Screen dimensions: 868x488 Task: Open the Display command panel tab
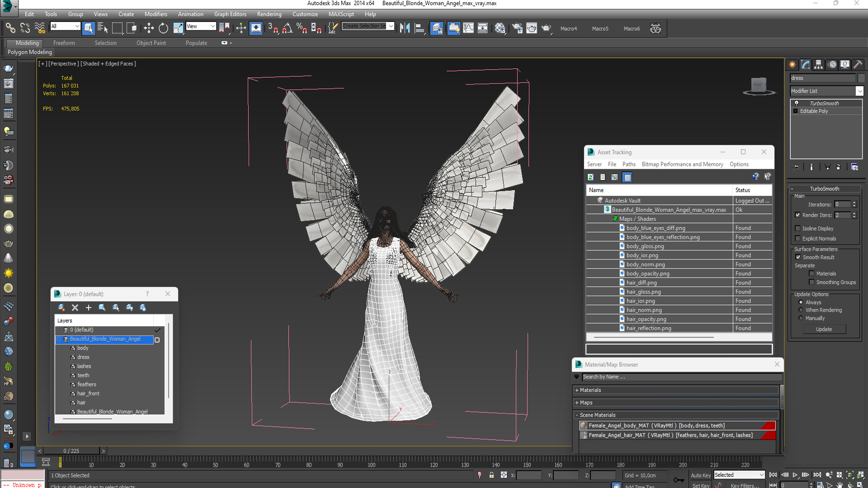[845, 65]
